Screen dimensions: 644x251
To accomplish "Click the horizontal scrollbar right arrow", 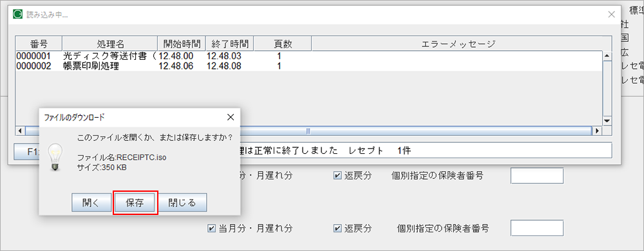I will pyautogui.click(x=597, y=131).
